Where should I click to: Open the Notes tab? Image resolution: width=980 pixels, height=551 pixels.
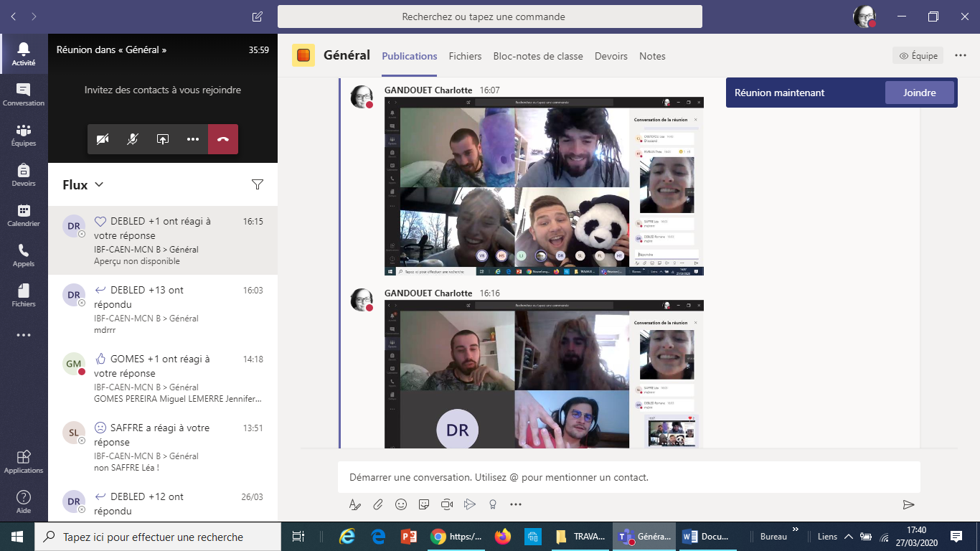click(652, 56)
